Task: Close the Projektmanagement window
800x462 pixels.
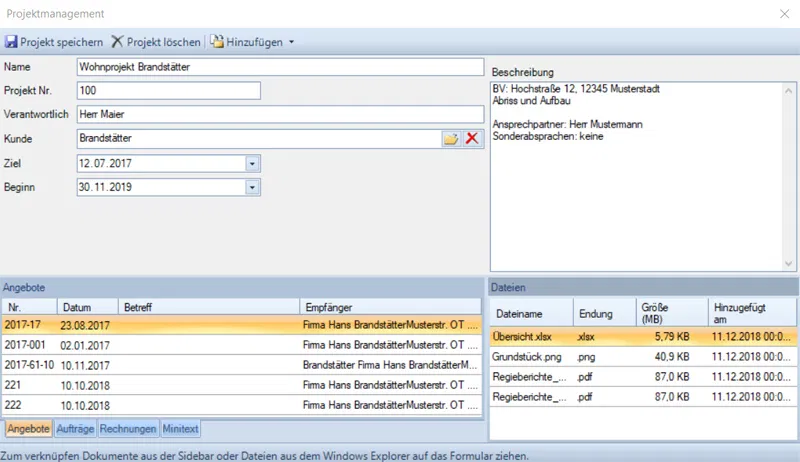Action: tap(783, 14)
